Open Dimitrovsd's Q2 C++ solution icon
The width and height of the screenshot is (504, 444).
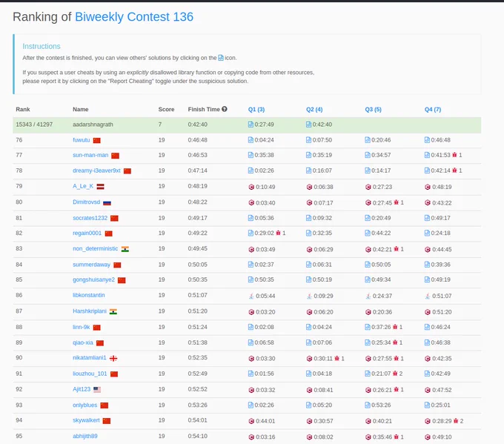click(x=309, y=203)
